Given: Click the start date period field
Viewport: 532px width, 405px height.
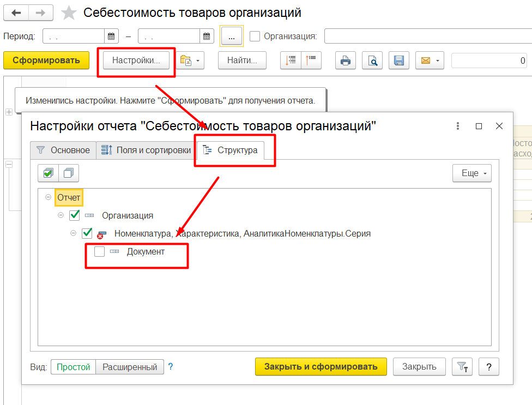Looking at the screenshot, I should [74, 37].
